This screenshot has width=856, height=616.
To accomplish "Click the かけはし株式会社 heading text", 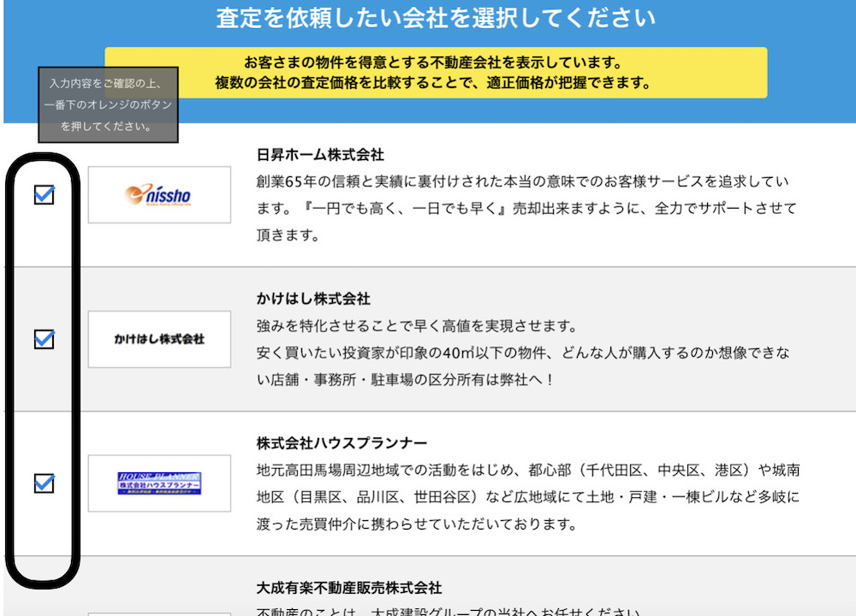I will coord(313,299).
